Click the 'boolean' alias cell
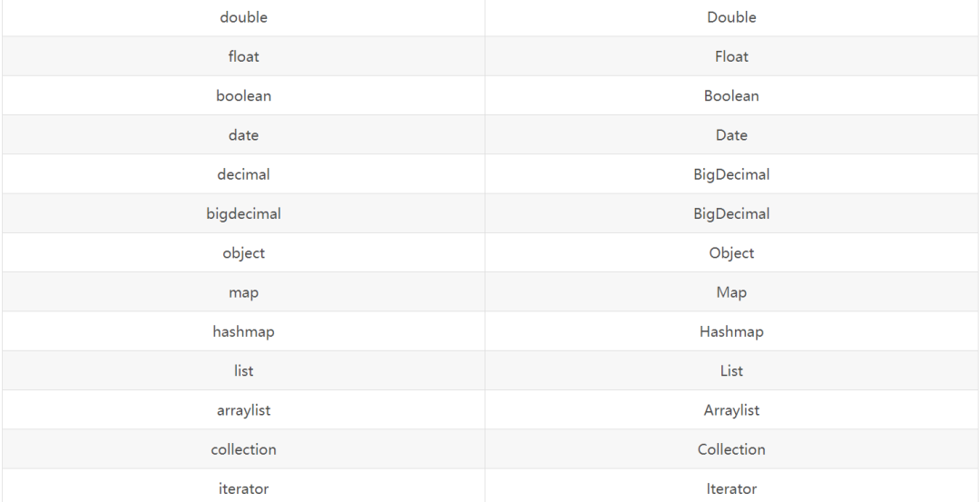The height and width of the screenshot is (502, 980). click(x=243, y=95)
